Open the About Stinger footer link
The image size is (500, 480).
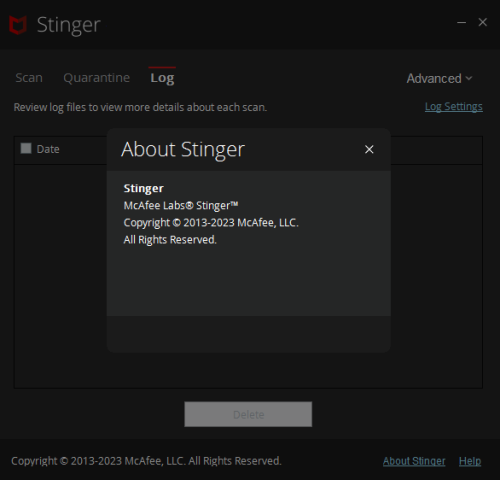pyautogui.click(x=414, y=461)
